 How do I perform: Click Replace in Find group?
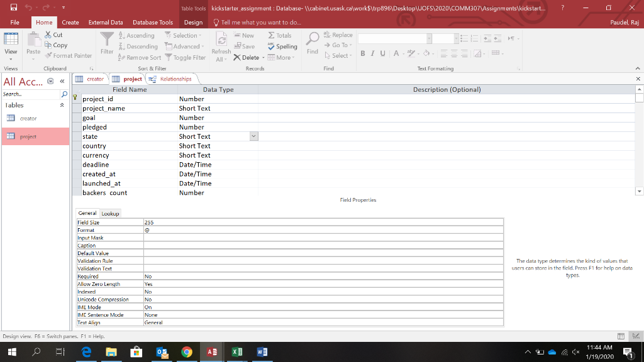tap(338, 35)
